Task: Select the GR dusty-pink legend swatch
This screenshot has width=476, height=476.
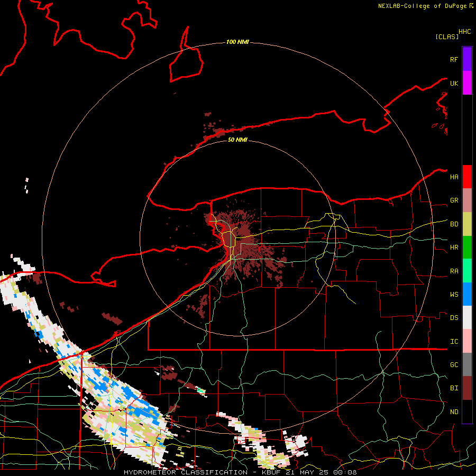Action: [x=467, y=200]
